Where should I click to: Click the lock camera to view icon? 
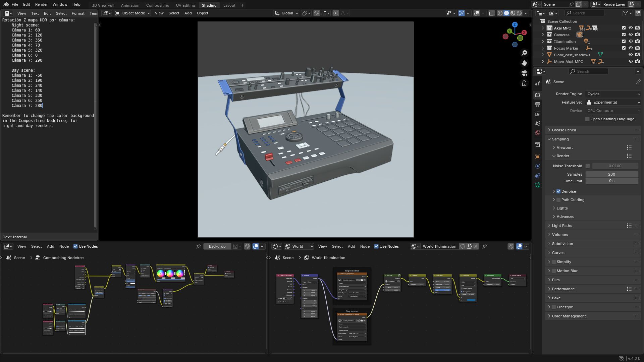tap(524, 83)
